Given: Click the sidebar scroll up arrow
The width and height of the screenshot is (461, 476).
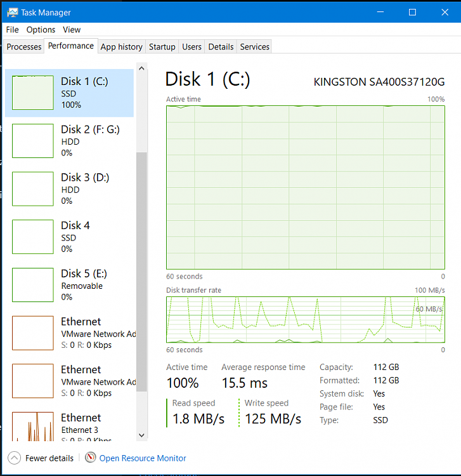Looking at the screenshot, I should point(141,69).
